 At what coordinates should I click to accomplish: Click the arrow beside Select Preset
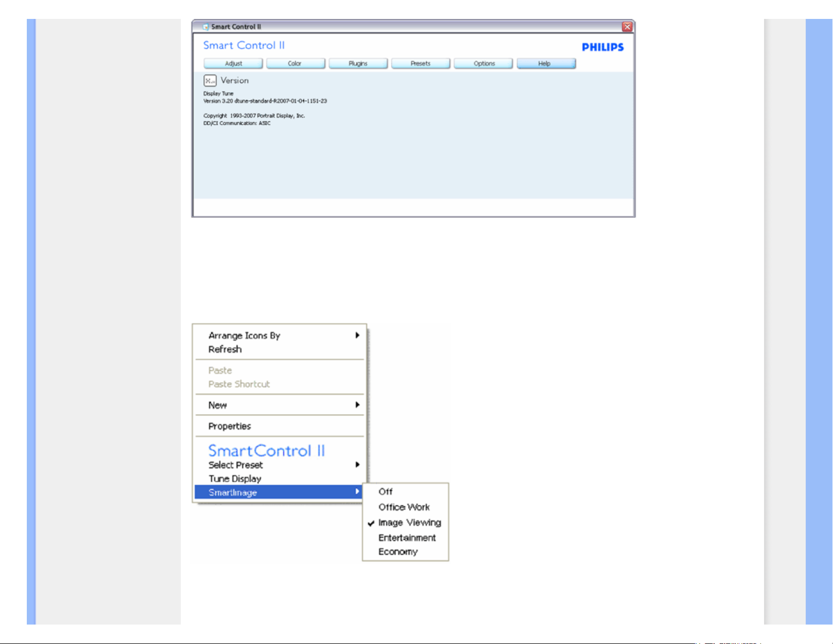[x=357, y=465]
